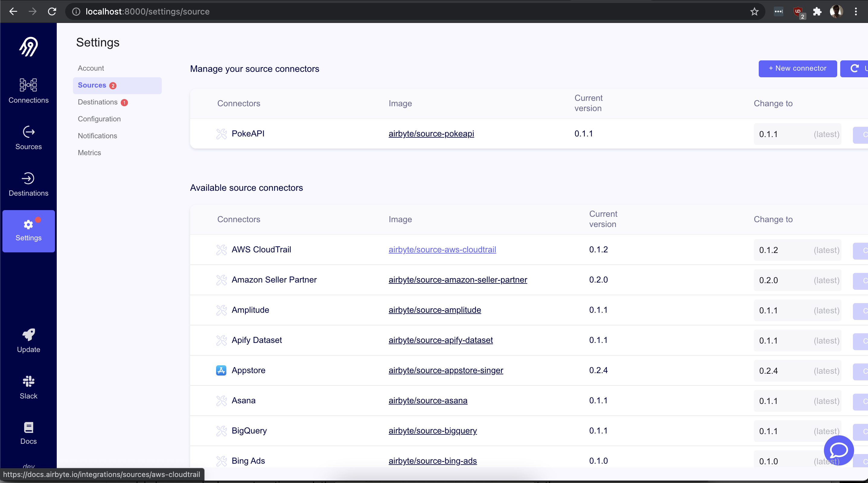Open the airbyte/source-amazon-seller-partner link
The image size is (868, 483).
(458, 280)
